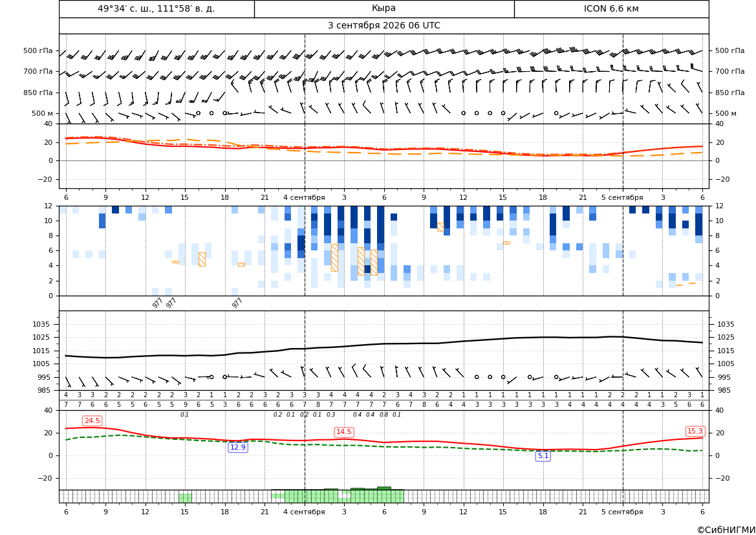This screenshot has width=756, height=535.
Task: Click the ©СибНИГМИ copyright text
Action: coord(726,530)
